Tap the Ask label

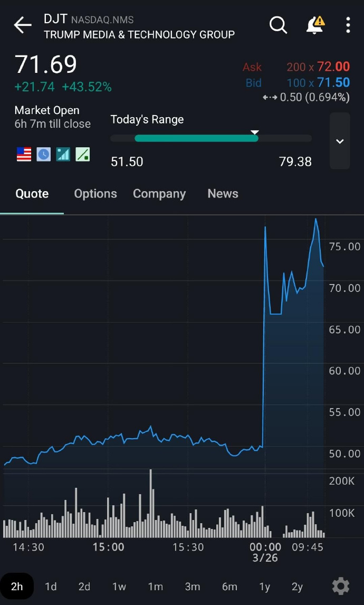coord(252,67)
